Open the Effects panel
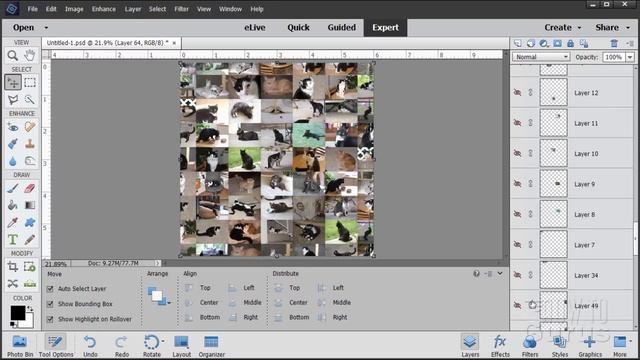Viewport: 640px width, 360px height. coord(500,346)
